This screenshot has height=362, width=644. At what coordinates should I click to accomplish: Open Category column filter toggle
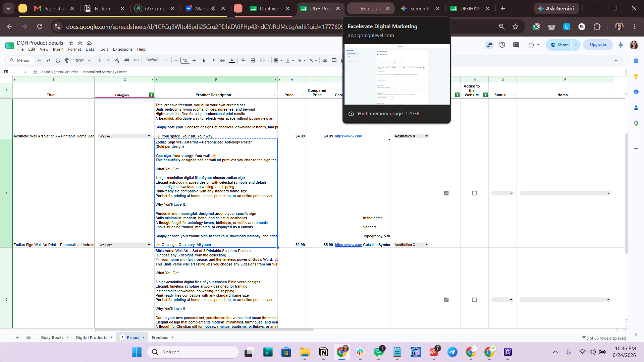[151, 95]
